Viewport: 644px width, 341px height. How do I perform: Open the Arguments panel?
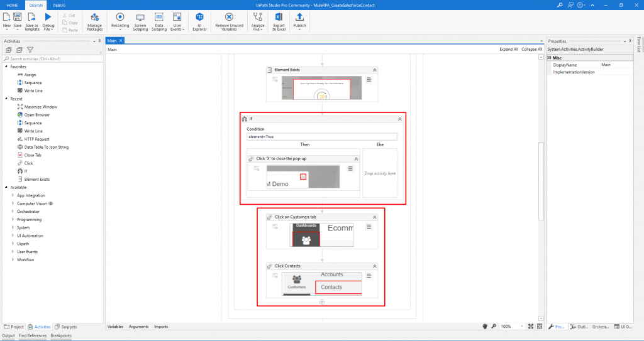pyautogui.click(x=138, y=327)
